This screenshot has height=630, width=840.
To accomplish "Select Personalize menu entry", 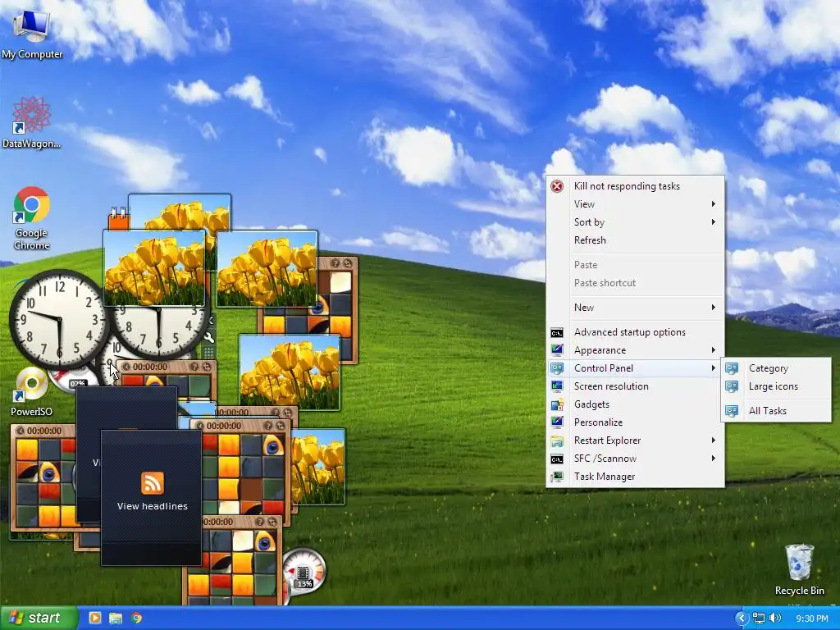I will pos(636,422).
